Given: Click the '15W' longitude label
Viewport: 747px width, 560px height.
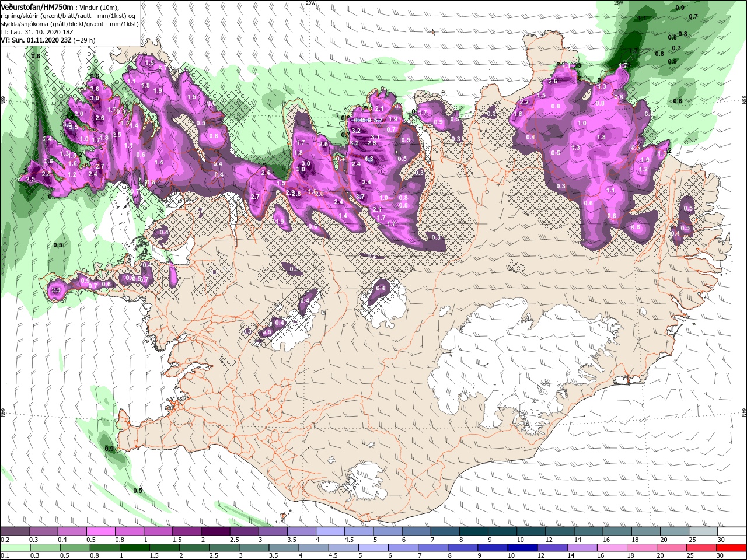Looking at the screenshot, I should pos(619,3).
